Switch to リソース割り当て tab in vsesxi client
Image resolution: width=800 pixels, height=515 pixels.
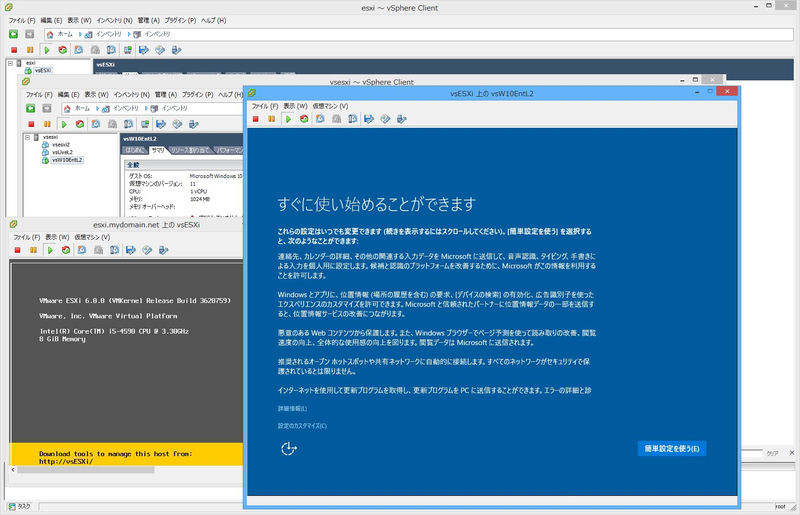[190, 151]
